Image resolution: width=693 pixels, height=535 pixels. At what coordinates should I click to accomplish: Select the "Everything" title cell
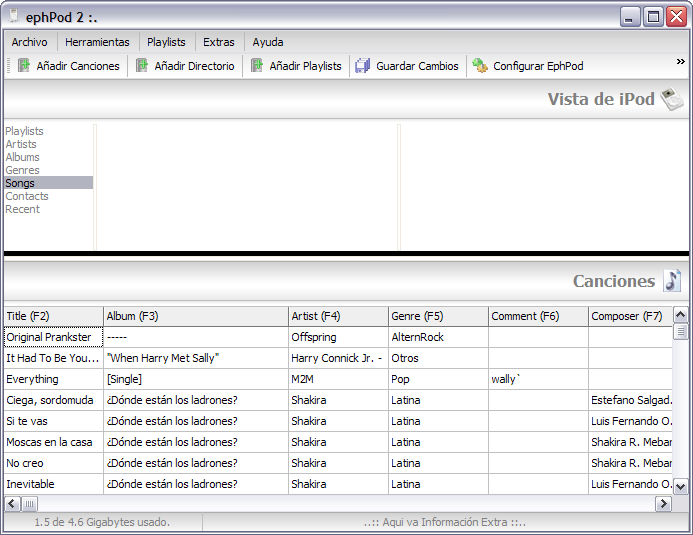tap(53, 379)
